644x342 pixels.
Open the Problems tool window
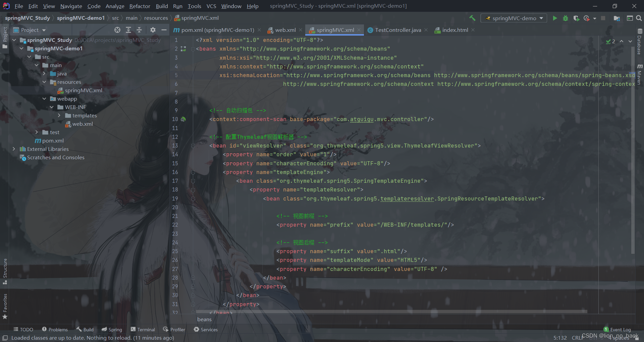pos(55,330)
